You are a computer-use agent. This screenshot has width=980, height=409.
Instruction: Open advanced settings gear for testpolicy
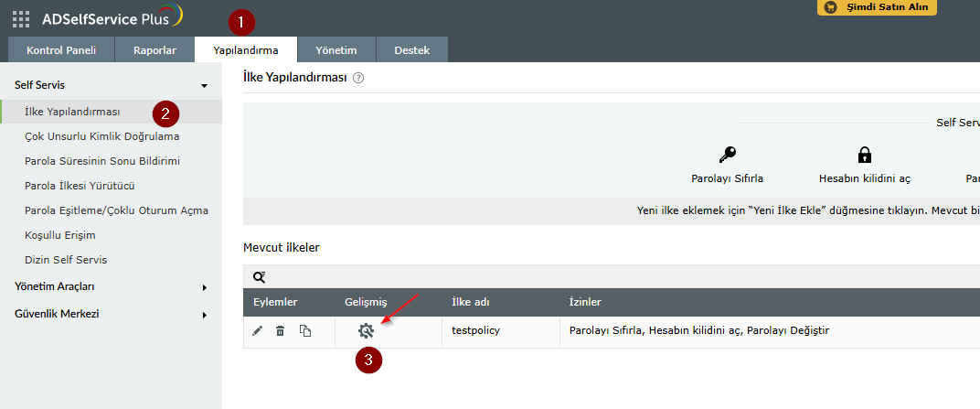367,331
